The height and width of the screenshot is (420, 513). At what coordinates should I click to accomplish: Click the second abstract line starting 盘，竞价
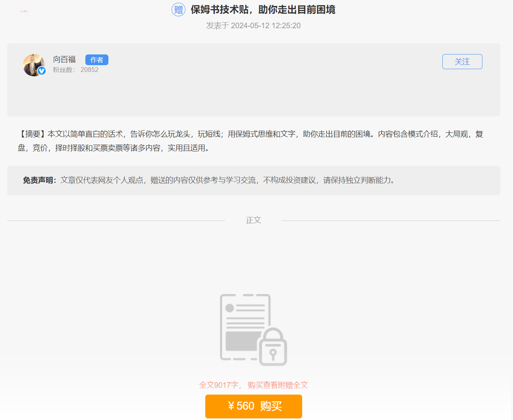pyautogui.click(x=113, y=148)
